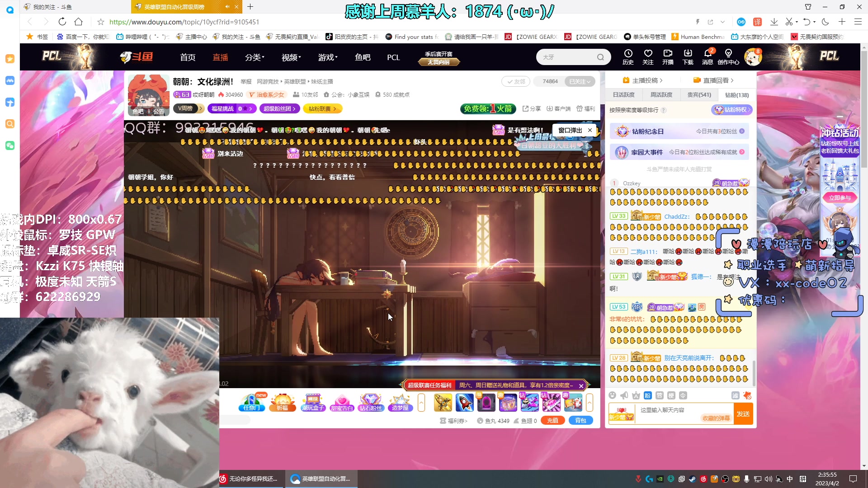Click the browser address bar URL
The image size is (868, 488).
pos(184,22)
